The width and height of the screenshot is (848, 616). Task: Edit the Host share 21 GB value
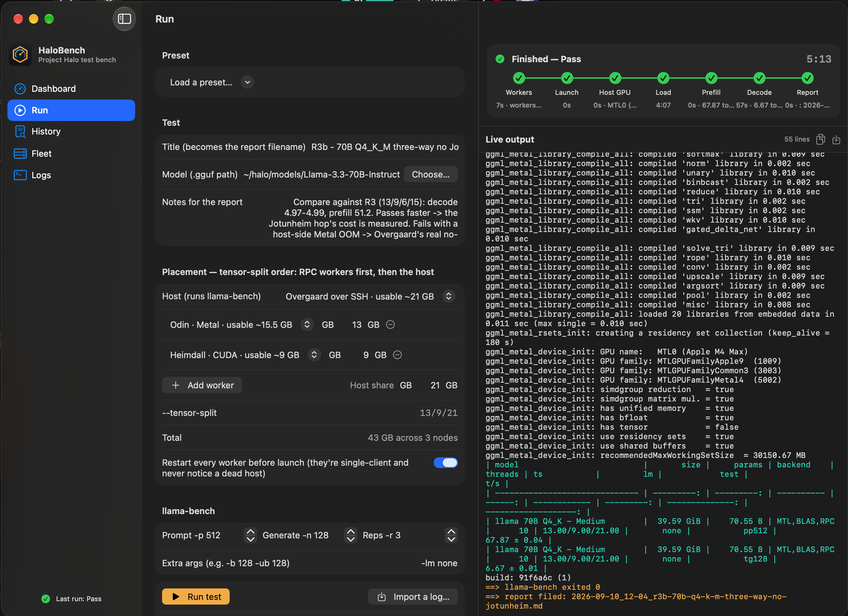[x=434, y=385]
